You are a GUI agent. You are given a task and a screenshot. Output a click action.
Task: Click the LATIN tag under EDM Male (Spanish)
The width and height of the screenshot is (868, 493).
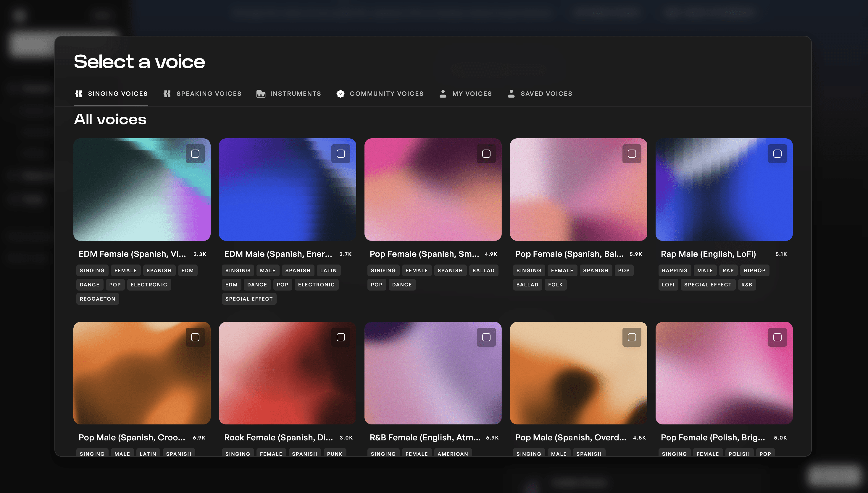point(328,270)
